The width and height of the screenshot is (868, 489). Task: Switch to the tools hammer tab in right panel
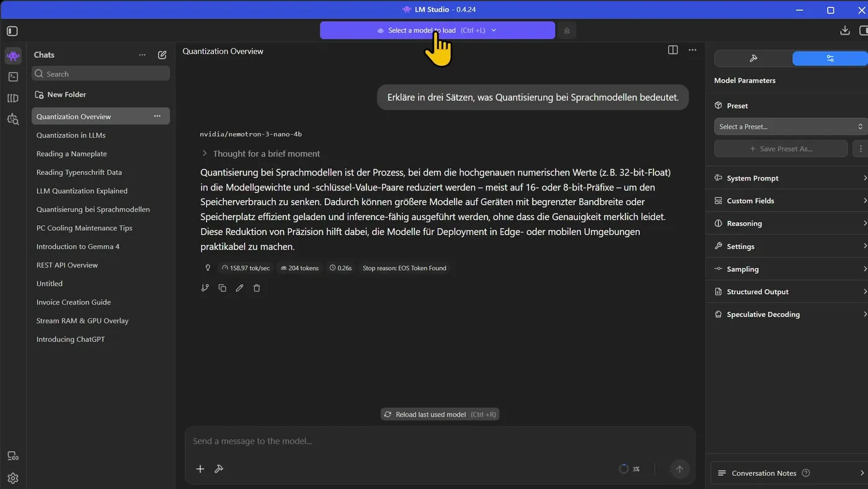coord(753,58)
